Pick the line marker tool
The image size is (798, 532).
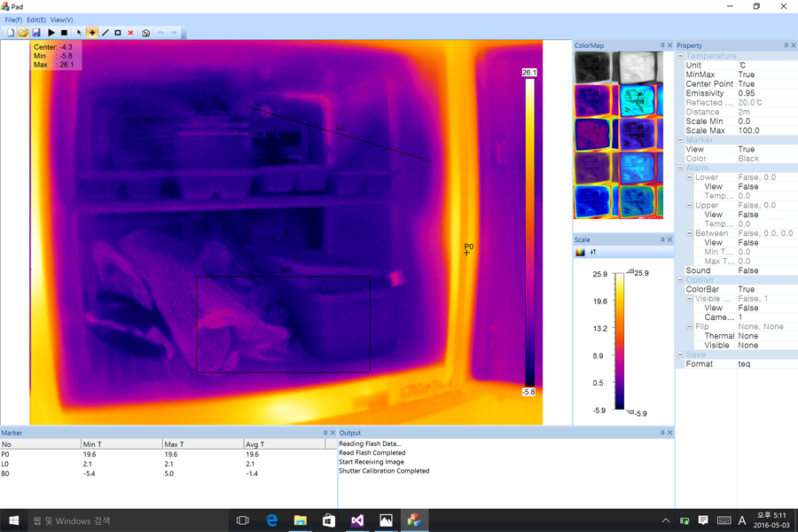pyautogui.click(x=106, y=33)
